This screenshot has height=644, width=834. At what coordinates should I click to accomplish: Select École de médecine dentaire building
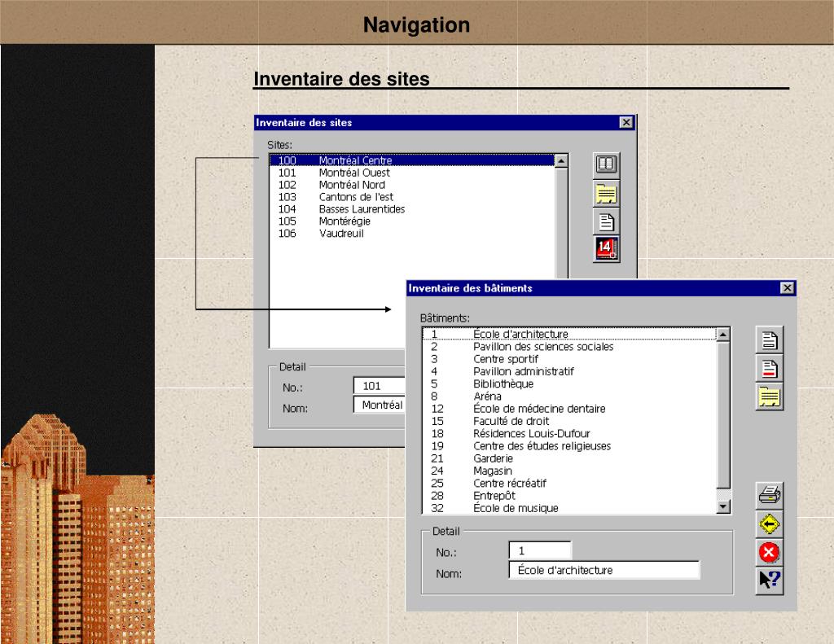(569, 409)
